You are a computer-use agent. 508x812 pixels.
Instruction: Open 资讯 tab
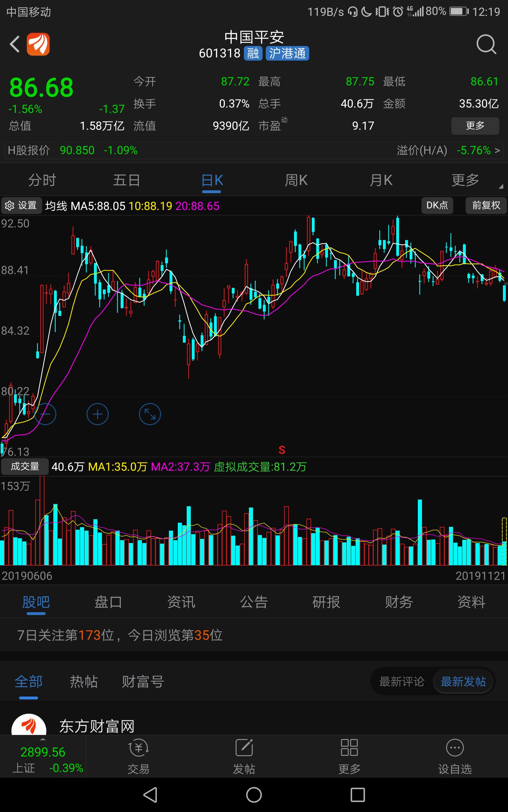pyautogui.click(x=181, y=602)
